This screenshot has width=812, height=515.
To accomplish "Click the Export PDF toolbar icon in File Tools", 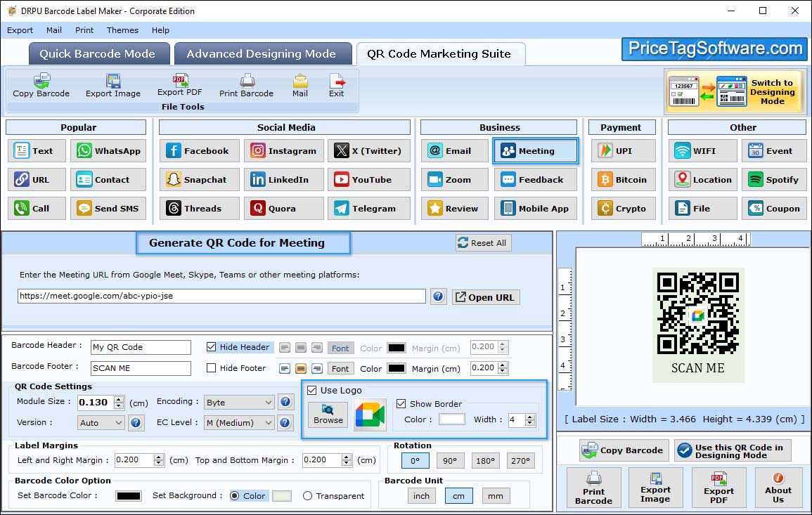I will click(x=180, y=86).
